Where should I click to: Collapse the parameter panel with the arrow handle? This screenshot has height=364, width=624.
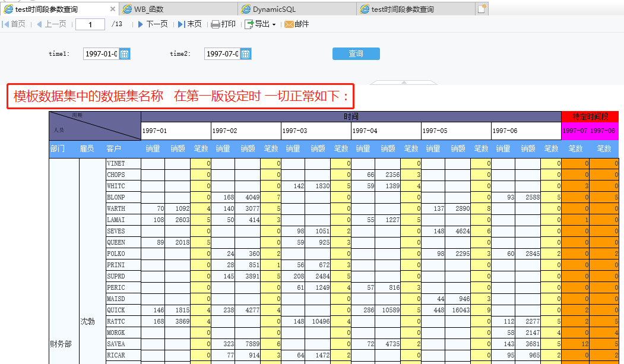click(403, 82)
